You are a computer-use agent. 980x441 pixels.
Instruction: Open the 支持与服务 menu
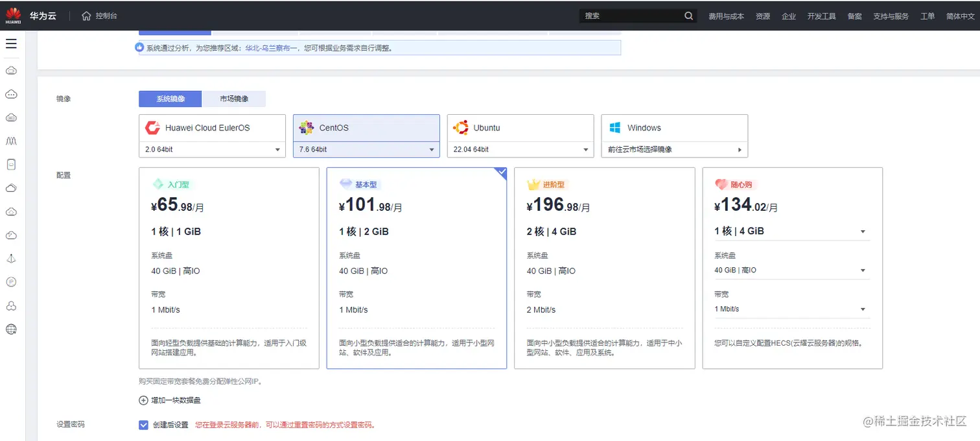tap(891, 16)
